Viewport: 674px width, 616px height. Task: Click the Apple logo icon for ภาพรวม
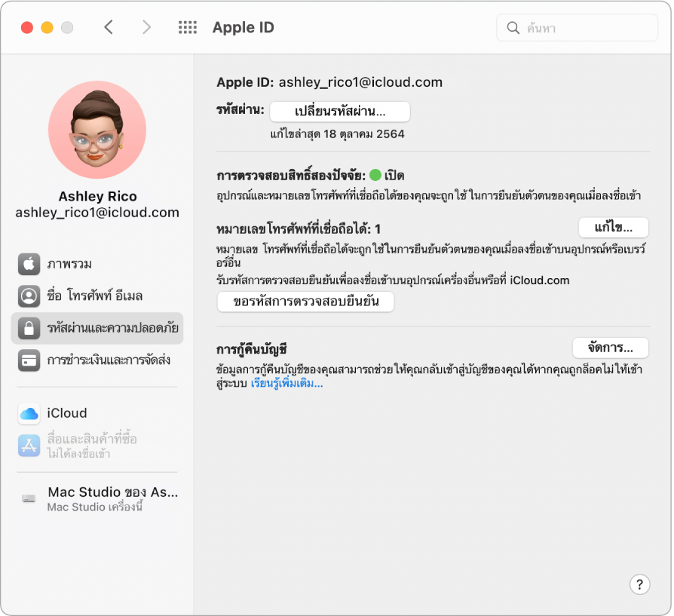pyautogui.click(x=29, y=264)
